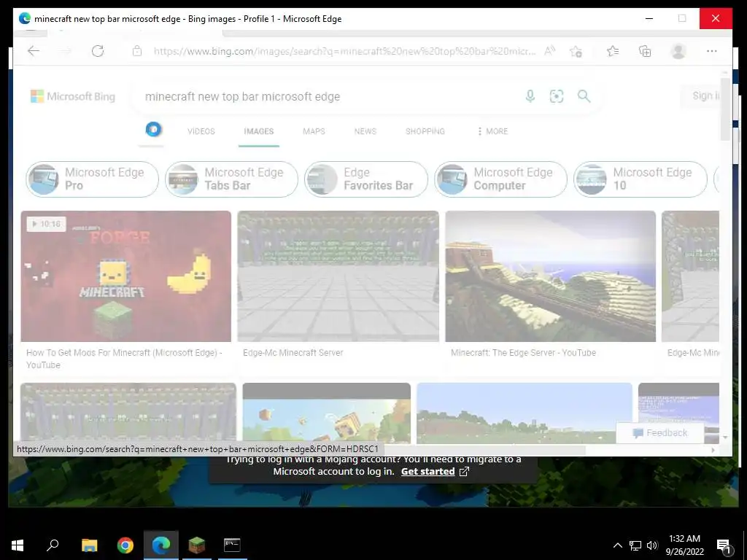Viewport: 747px width, 560px height.
Task: Switch to Minecraft Launcher taskbar icon
Action: 196,545
